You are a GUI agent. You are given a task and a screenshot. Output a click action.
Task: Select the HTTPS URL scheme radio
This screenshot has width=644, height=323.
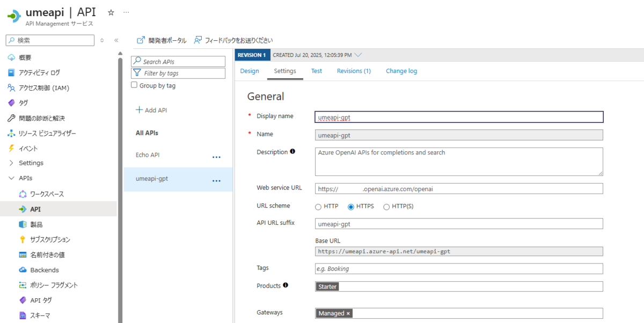[351, 207]
